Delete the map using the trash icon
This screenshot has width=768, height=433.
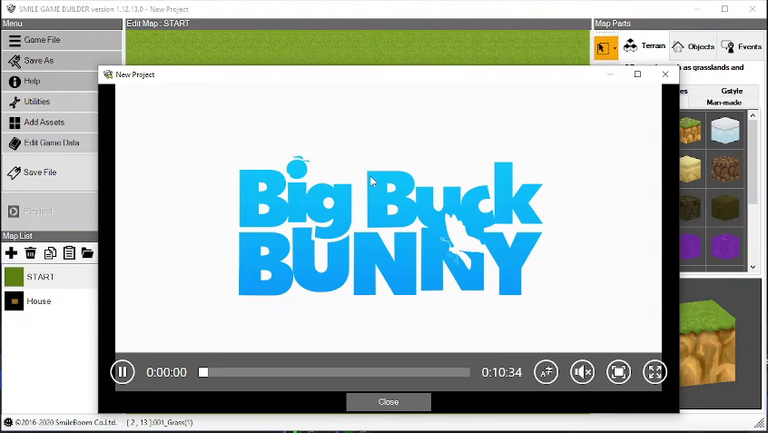[x=30, y=253]
